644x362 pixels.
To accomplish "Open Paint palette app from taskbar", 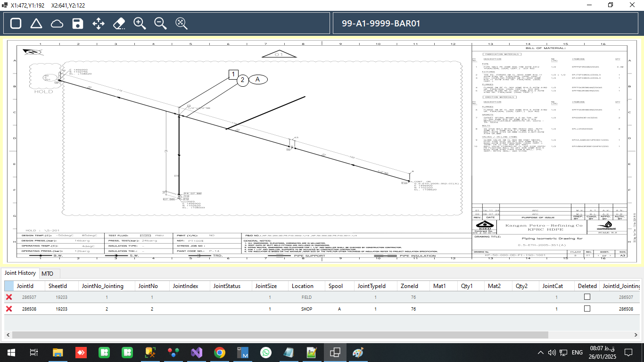I will [358, 352].
